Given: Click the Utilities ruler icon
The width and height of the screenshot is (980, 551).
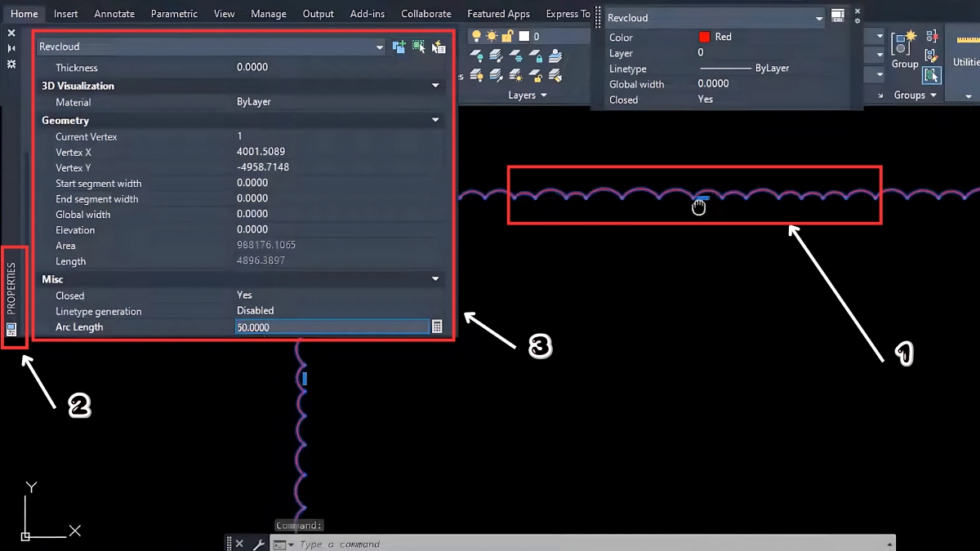Looking at the screenshot, I should tap(967, 39).
